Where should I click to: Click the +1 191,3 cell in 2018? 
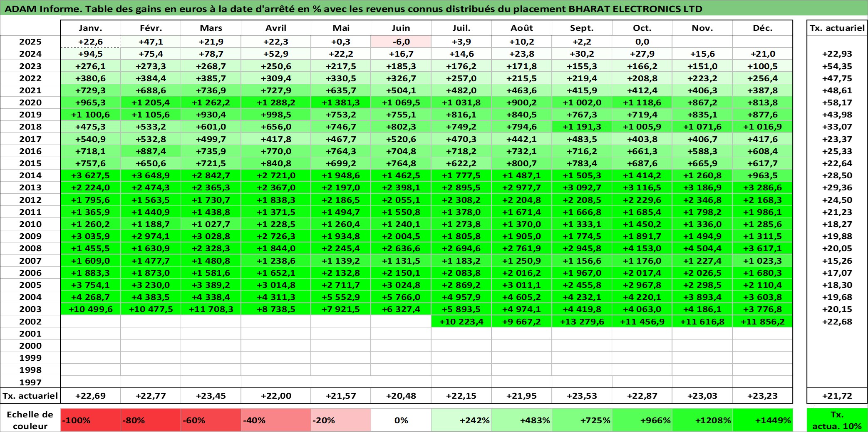pyautogui.click(x=582, y=127)
